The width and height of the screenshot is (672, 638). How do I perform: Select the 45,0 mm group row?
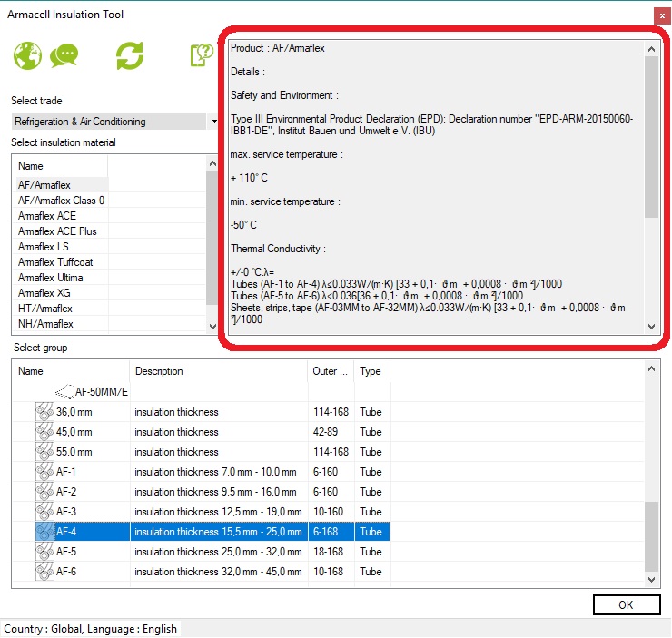(202, 432)
